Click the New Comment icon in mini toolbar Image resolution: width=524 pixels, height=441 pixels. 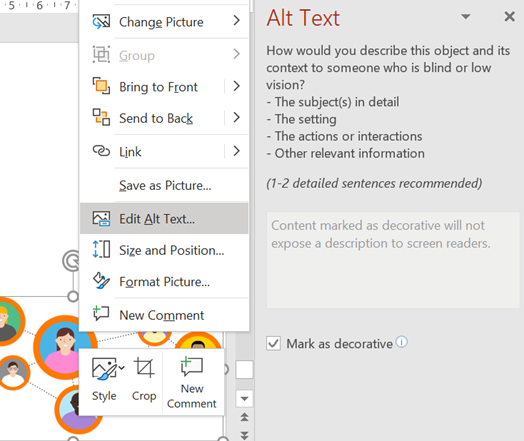191,366
